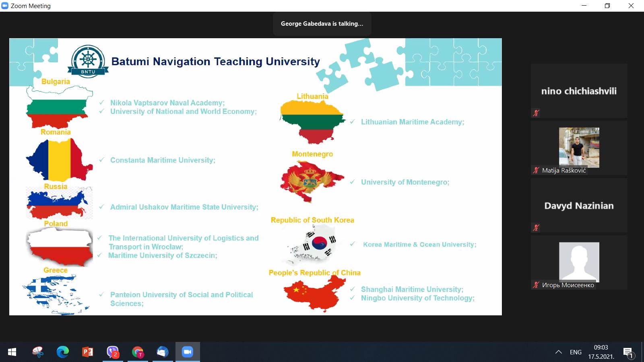Open the notification center icon
Viewport: 644px width, 362px height.
628,353
